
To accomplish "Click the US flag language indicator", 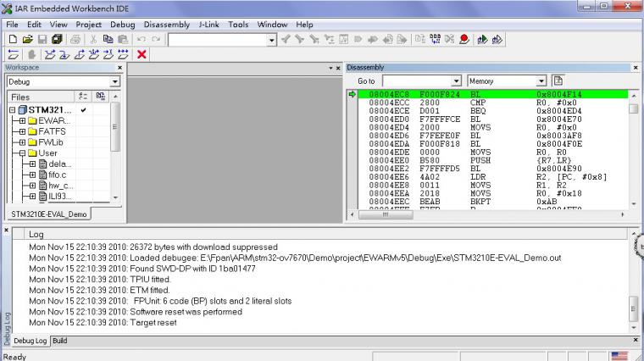I will pos(619,356).
